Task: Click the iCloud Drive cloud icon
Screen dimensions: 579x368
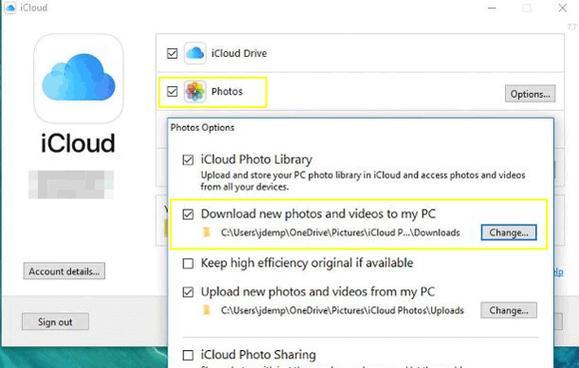Action: (195, 54)
